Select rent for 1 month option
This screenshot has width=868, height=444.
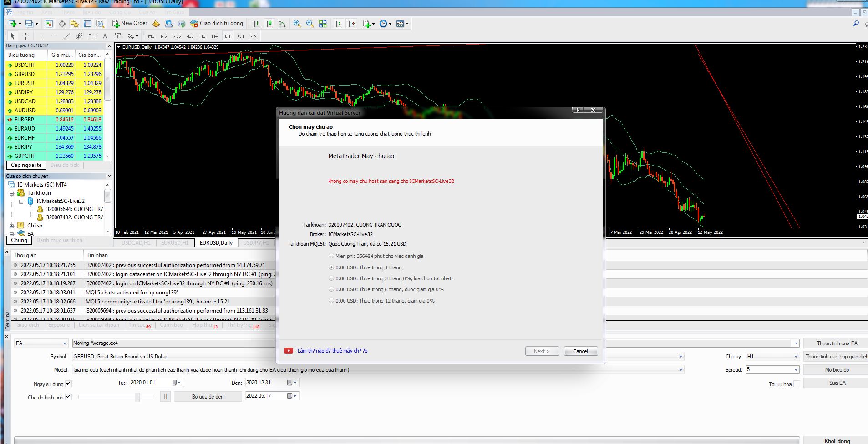[331, 267]
